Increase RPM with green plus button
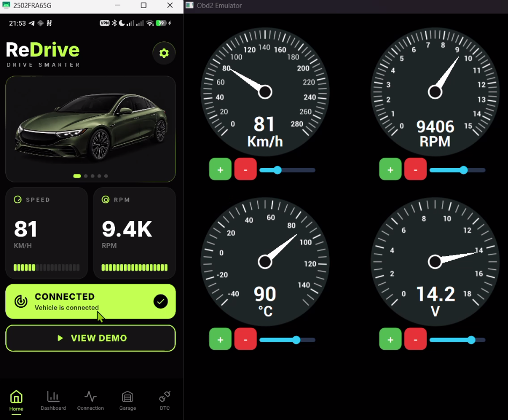Viewport: 508px width, 420px height. click(390, 169)
